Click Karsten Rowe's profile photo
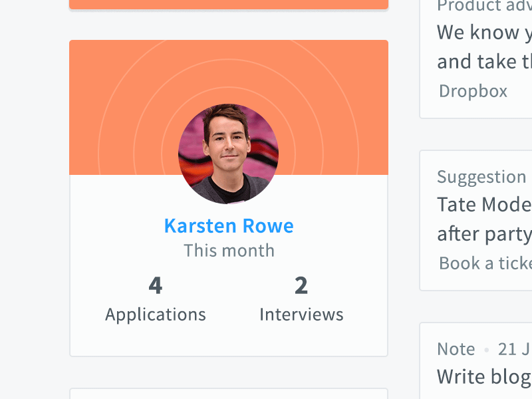This screenshot has width=532, height=399. point(228,154)
